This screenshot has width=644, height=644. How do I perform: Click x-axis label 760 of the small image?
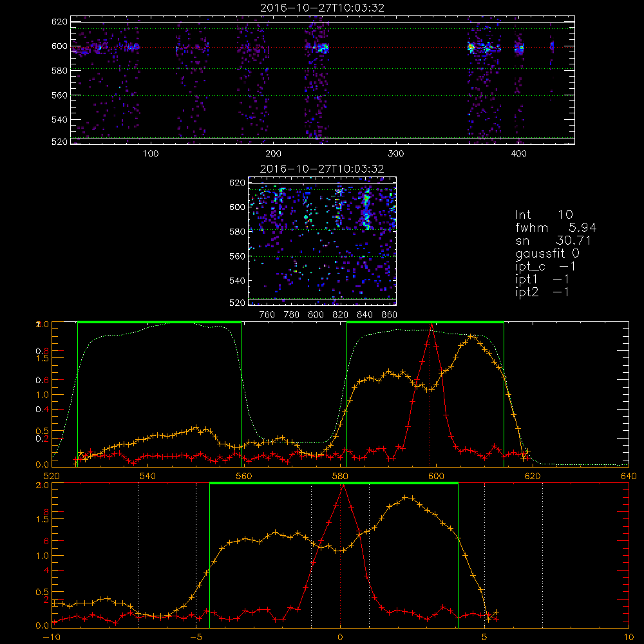pos(267,315)
